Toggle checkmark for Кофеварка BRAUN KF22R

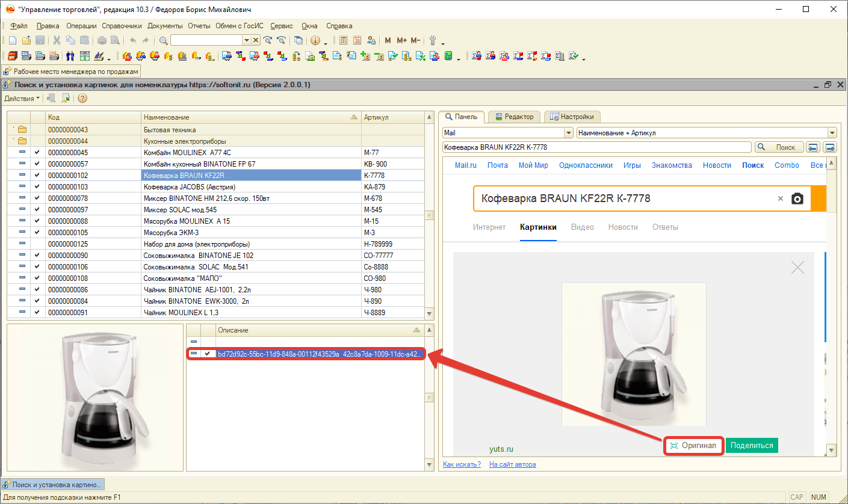[x=37, y=176]
